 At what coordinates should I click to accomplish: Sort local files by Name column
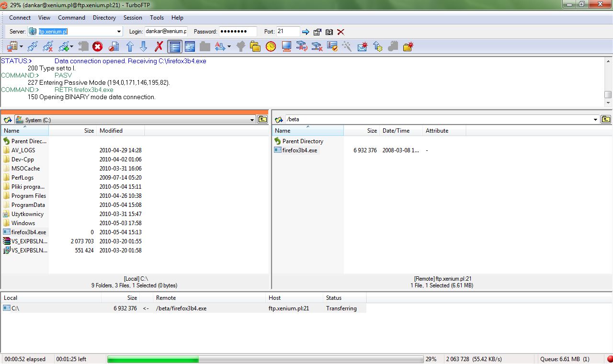24,131
